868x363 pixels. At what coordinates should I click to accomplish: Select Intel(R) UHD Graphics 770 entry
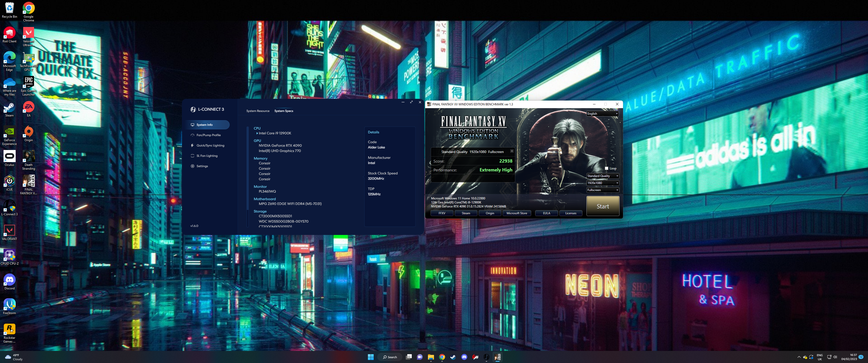[280, 151]
